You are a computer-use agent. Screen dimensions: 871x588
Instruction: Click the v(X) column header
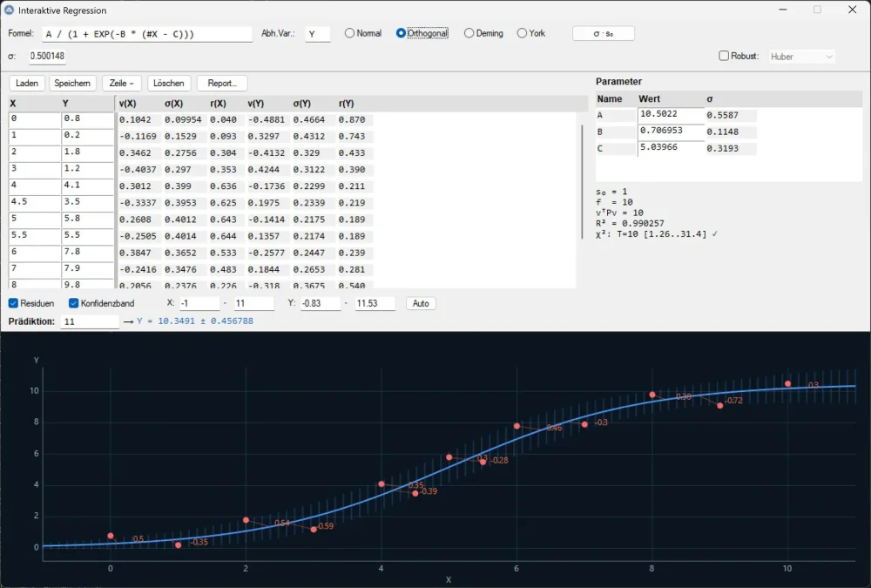(x=128, y=104)
